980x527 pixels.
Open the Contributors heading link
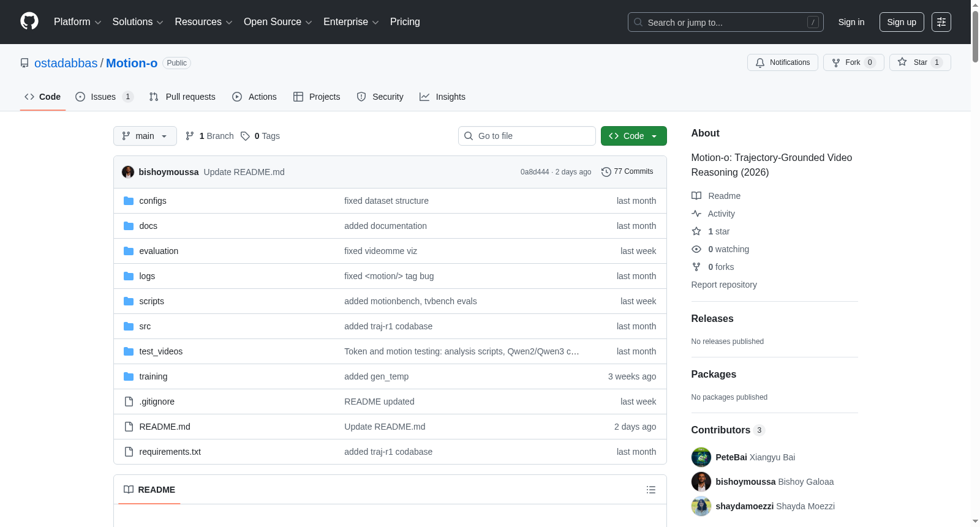coord(728,430)
